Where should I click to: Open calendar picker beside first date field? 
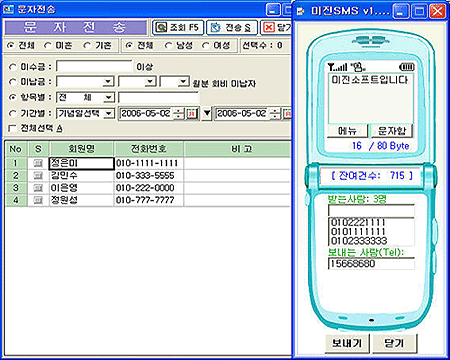(x=191, y=114)
